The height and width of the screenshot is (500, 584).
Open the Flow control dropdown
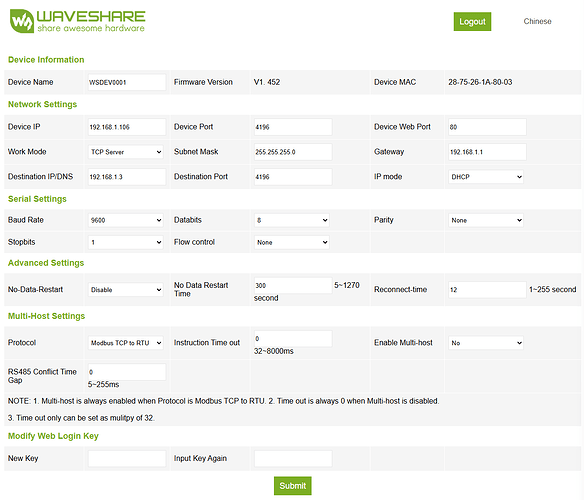pyautogui.click(x=292, y=242)
